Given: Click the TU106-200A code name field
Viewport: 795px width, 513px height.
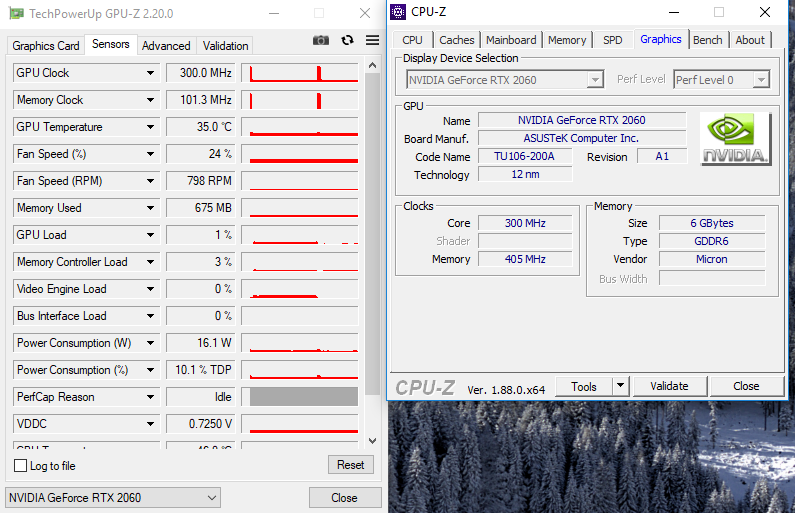Looking at the screenshot, I should pos(525,157).
